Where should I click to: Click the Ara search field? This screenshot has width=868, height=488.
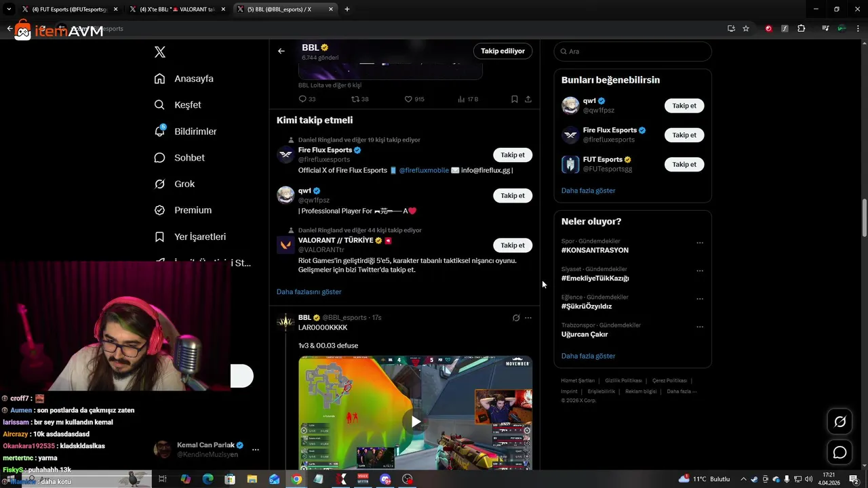[633, 52]
